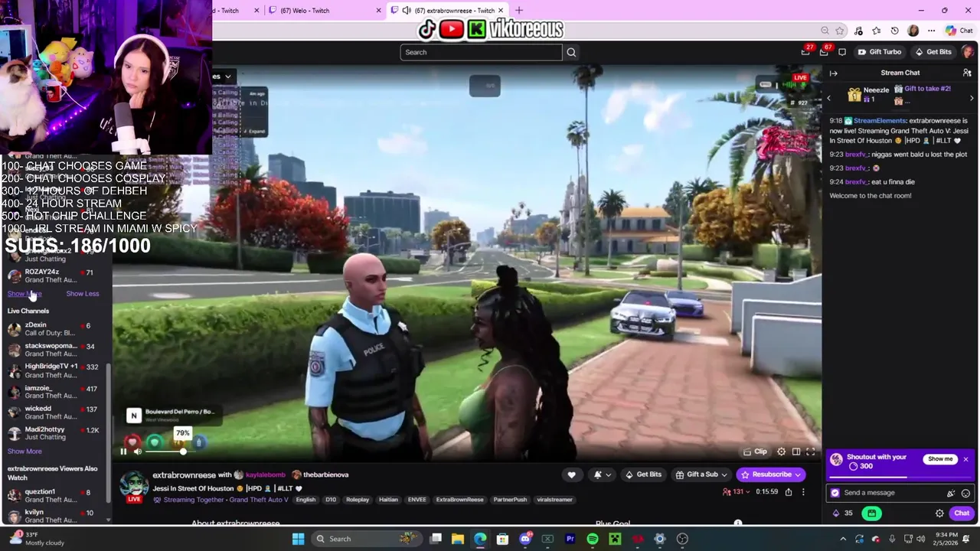The height and width of the screenshot is (551, 980).
Task: Open the three-dot more options menu
Action: (803, 491)
